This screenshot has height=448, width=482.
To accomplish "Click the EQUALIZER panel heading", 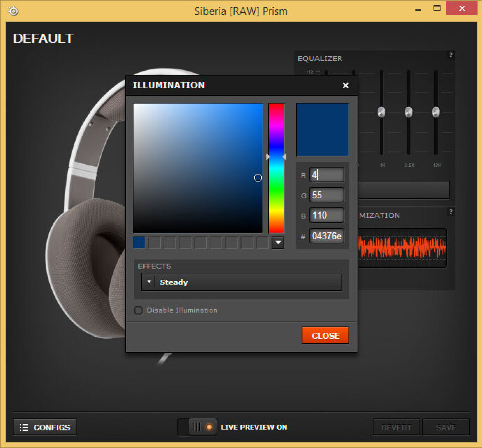I will click(x=320, y=58).
